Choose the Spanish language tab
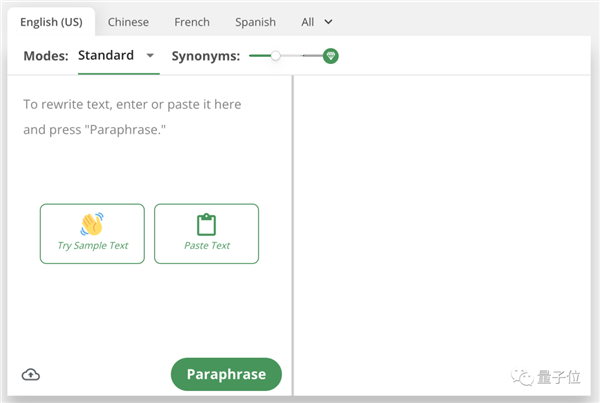 256,21
